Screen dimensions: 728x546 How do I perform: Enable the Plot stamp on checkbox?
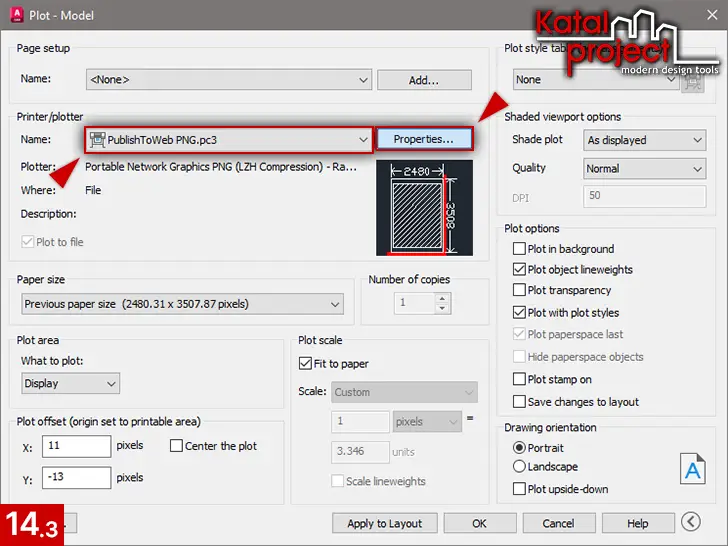[519, 380]
